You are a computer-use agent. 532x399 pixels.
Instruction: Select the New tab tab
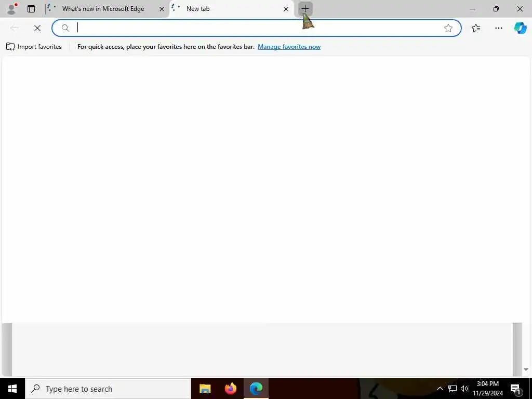point(231,9)
